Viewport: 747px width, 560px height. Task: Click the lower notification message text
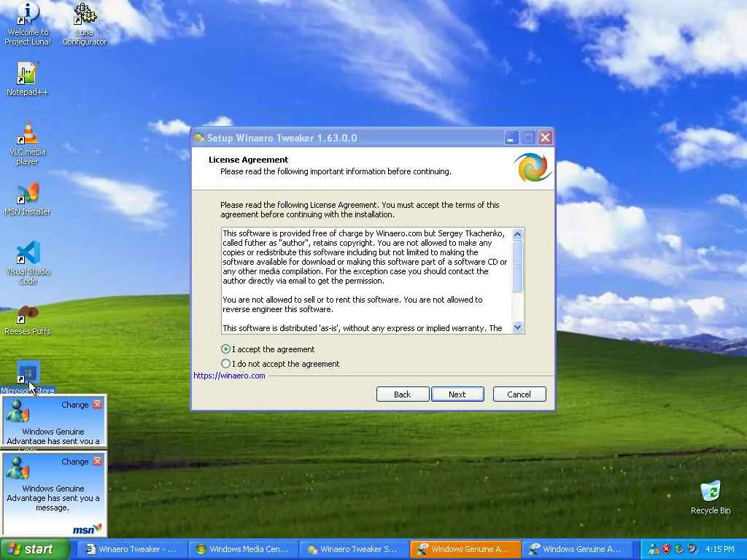[x=53, y=498]
